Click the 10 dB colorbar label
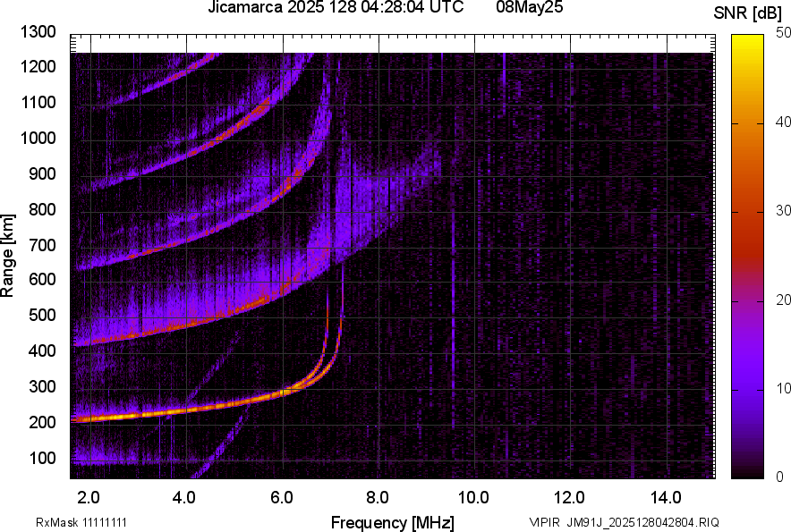791x532 pixels. [783, 388]
